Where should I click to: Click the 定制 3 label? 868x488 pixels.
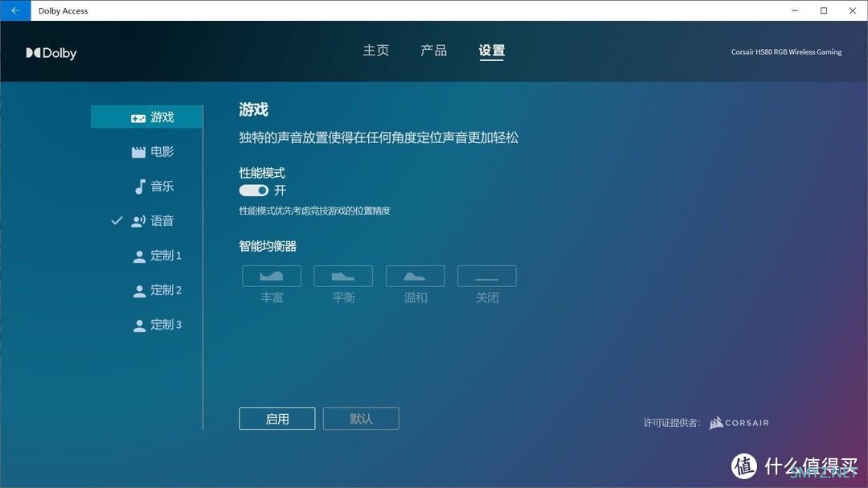point(166,325)
